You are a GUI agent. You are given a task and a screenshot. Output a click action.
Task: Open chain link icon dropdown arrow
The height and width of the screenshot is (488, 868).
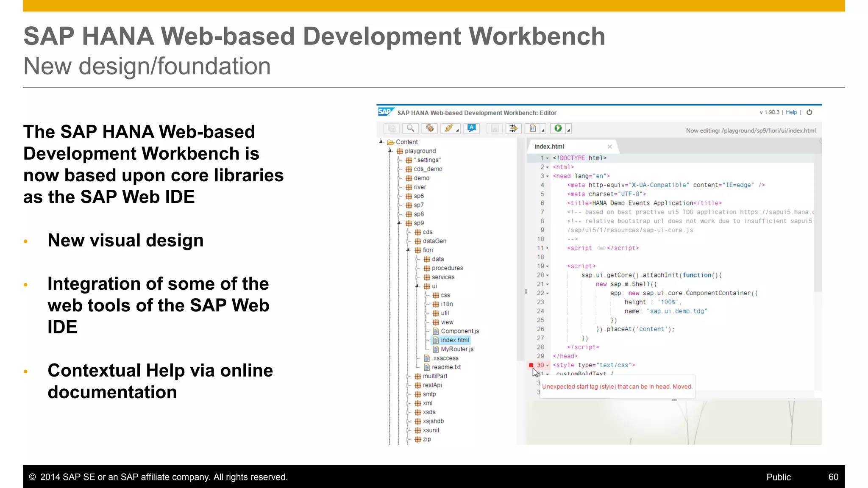point(458,130)
